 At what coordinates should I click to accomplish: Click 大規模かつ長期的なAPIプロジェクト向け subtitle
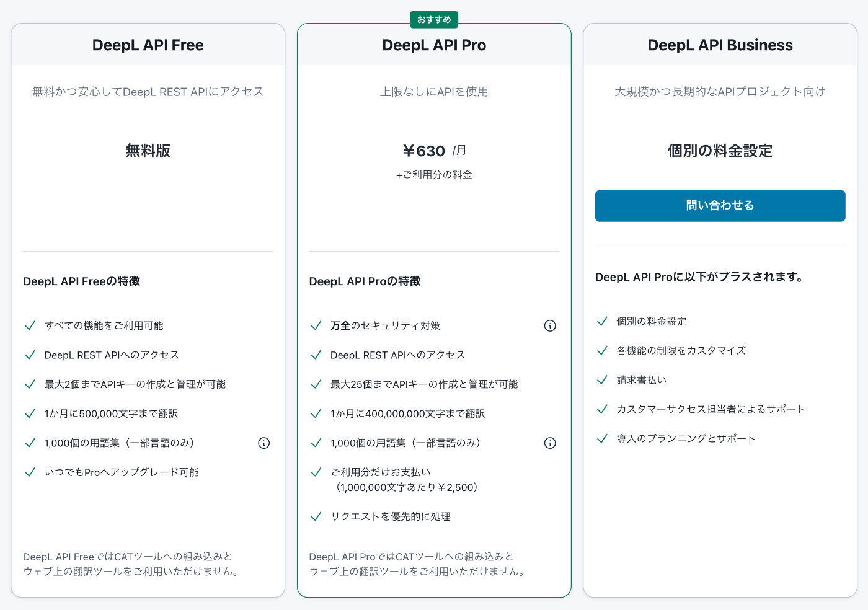(x=720, y=92)
